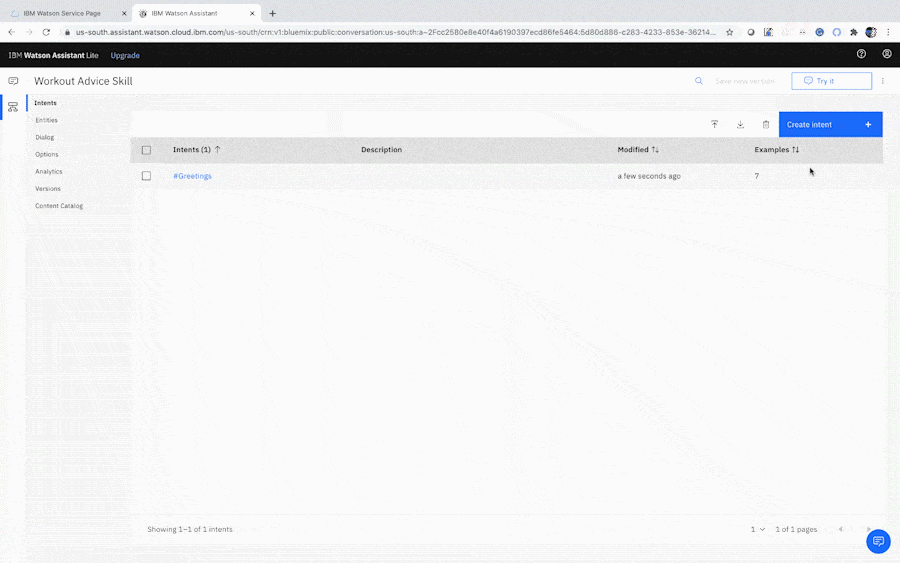900x563 pixels.
Task: Open Content Catalog in the sidebar
Action: (59, 205)
